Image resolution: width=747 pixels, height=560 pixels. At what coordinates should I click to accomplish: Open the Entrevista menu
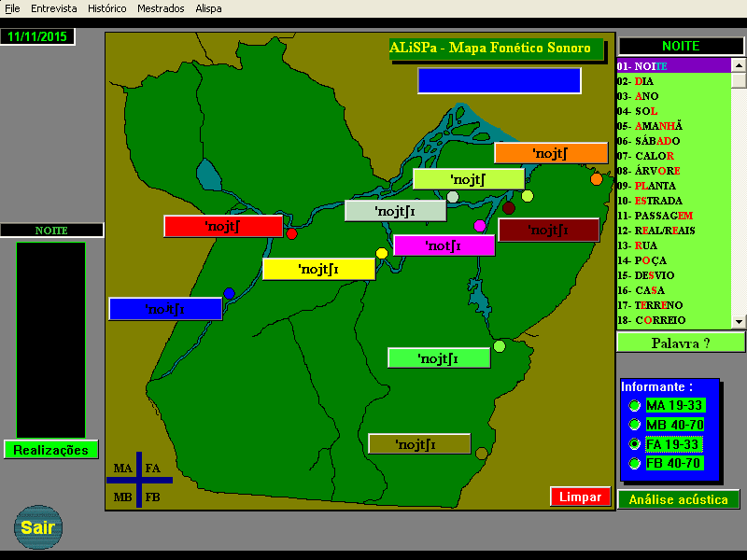point(54,8)
